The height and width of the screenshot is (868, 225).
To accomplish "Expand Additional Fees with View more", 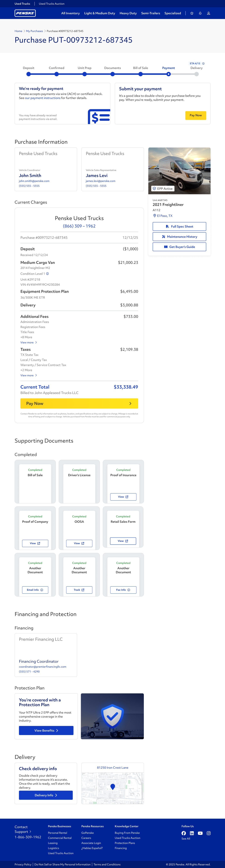I will click(x=29, y=342).
